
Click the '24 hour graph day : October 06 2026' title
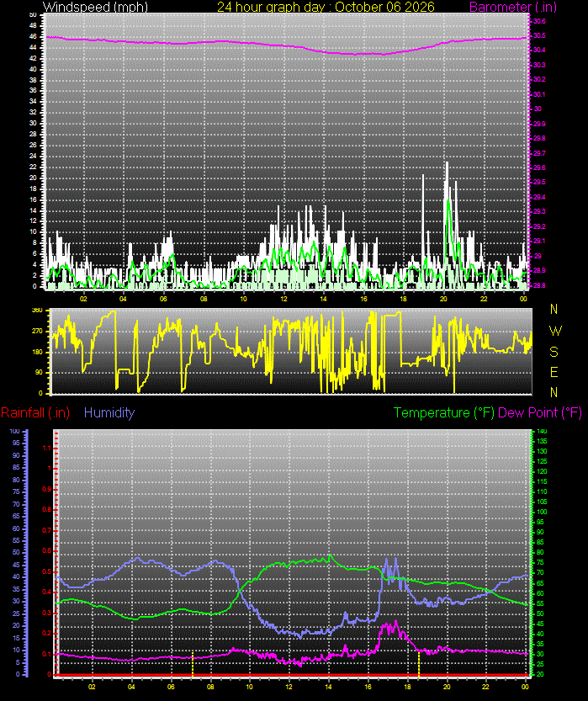click(x=326, y=7)
